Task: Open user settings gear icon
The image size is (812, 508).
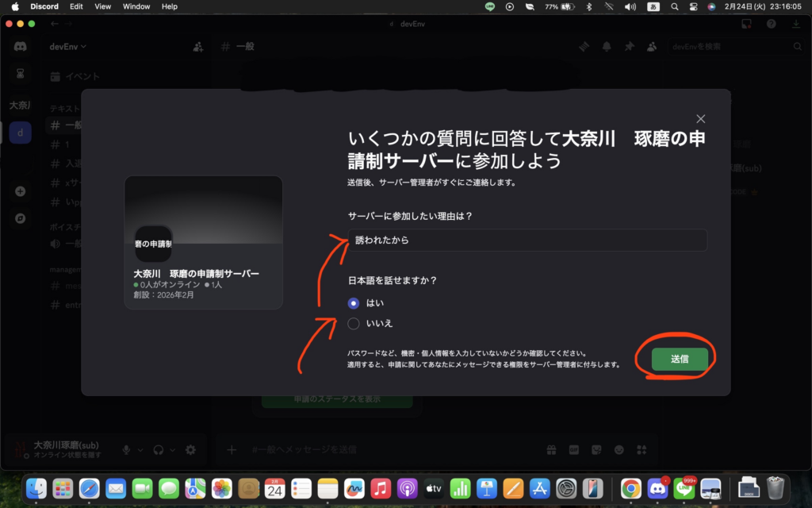Action: 190,450
